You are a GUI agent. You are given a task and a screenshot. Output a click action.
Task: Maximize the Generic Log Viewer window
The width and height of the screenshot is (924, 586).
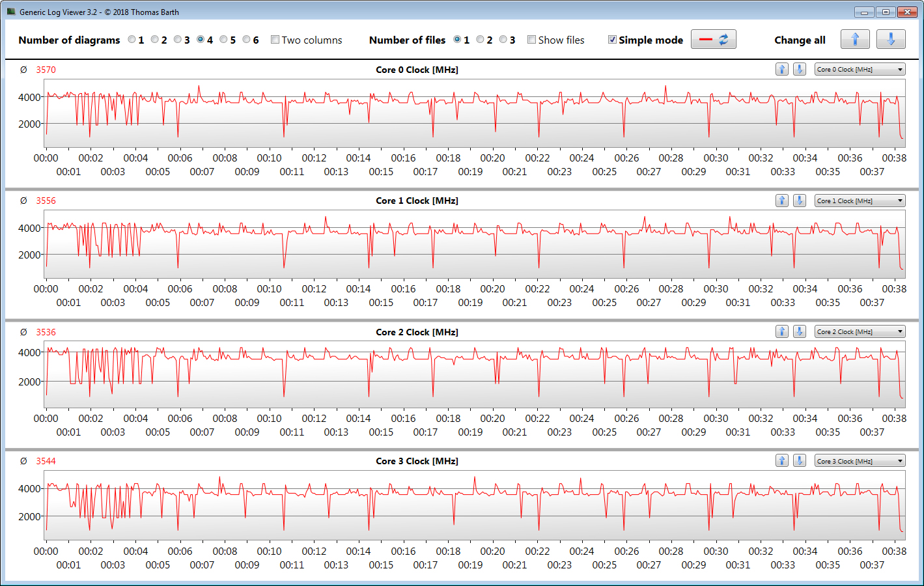pyautogui.click(x=886, y=12)
